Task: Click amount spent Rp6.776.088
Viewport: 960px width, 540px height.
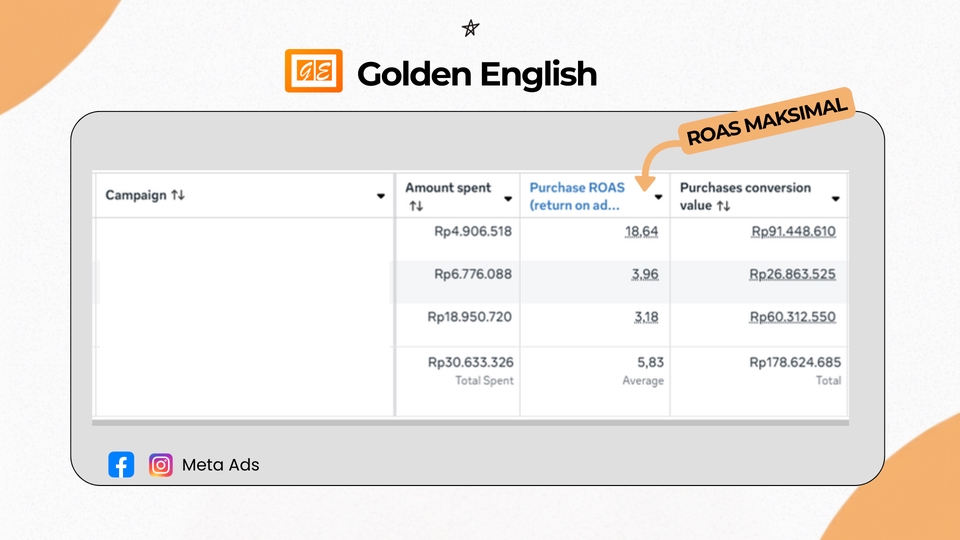Action: (473, 274)
